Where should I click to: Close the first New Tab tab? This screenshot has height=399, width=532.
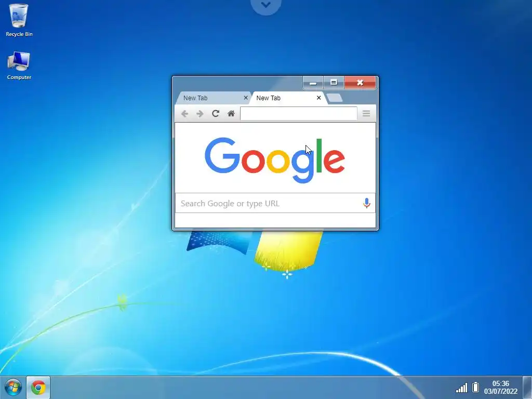pyautogui.click(x=246, y=98)
